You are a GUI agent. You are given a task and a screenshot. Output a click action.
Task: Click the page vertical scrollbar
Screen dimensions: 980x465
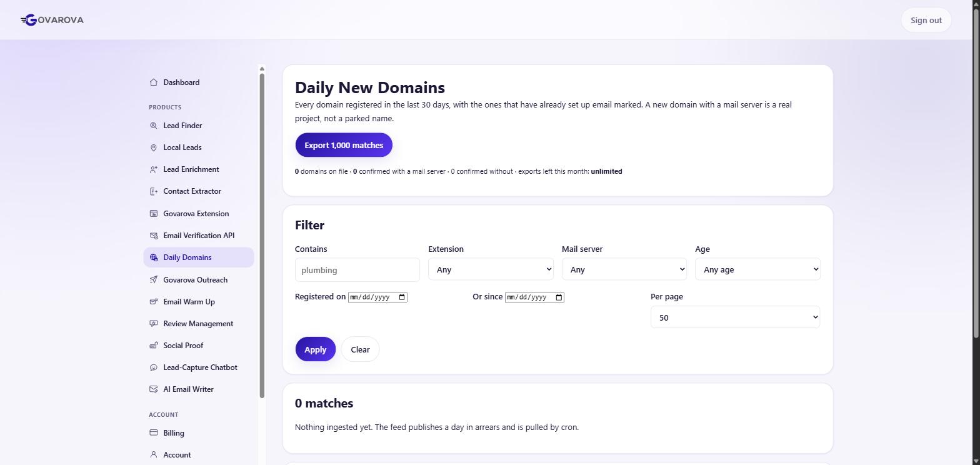(x=976, y=175)
